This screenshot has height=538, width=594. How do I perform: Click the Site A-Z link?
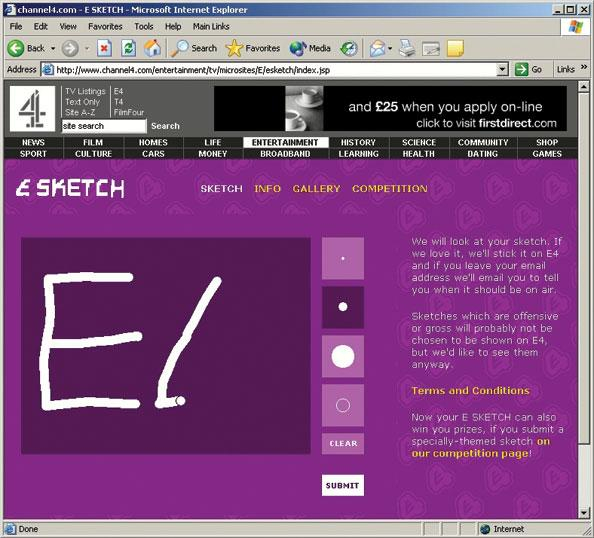pyautogui.click(x=80, y=113)
